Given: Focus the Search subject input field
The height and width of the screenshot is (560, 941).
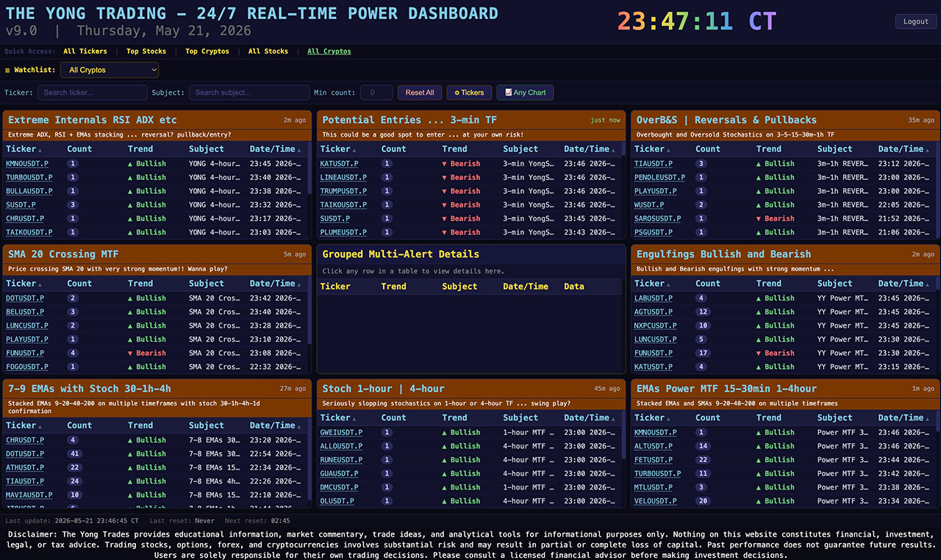Looking at the screenshot, I should coord(249,93).
